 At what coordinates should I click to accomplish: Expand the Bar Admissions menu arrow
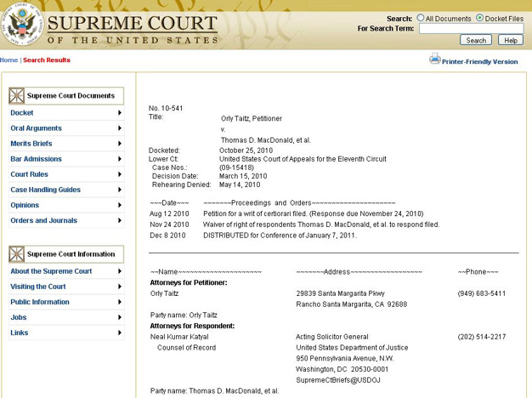(120, 159)
